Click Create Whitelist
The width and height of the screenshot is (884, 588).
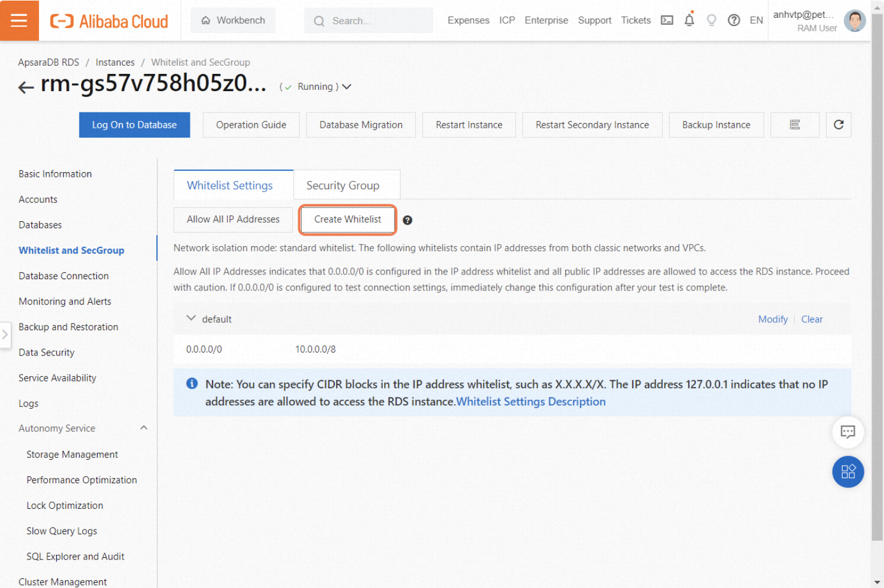click(x=347, y=219)
